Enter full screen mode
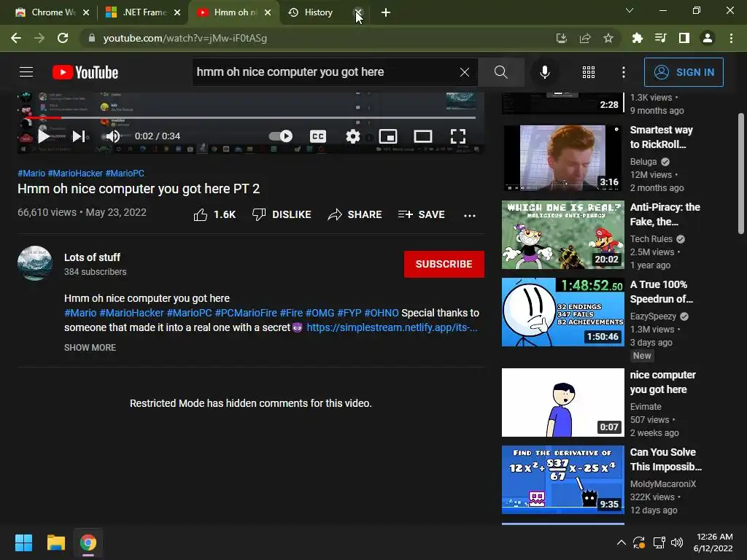 pos(458,136)
